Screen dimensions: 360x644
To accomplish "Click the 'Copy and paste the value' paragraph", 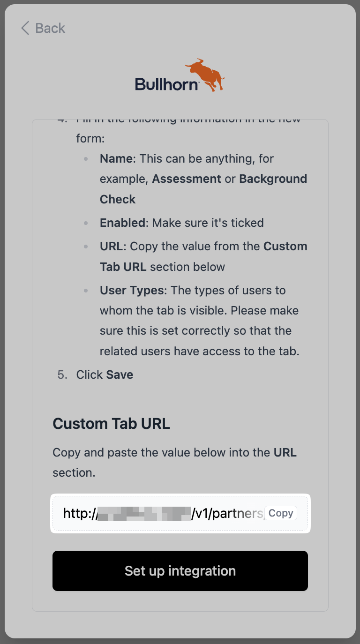I will coord(174,463).
